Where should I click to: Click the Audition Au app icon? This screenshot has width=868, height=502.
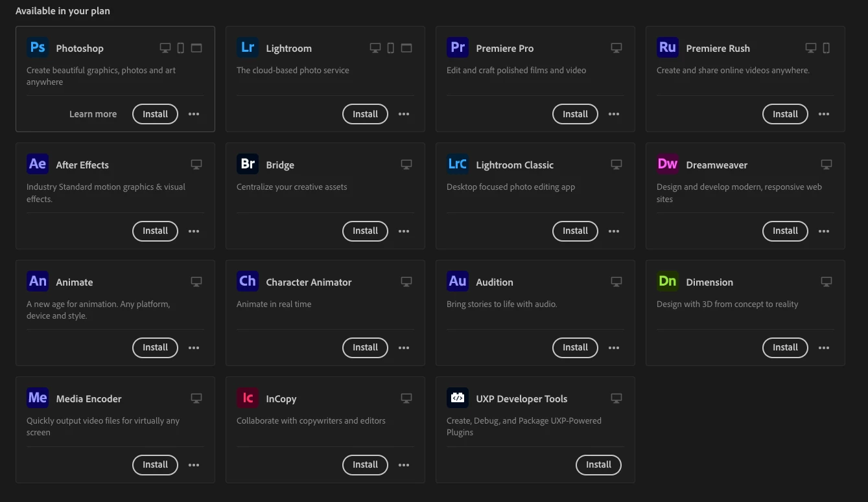click(x=458, y=281)
